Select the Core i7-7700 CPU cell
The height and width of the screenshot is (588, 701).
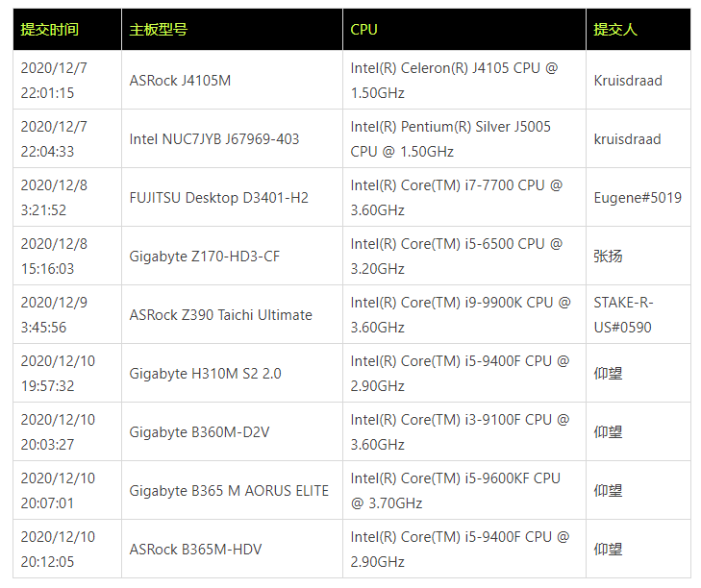click(x=464, y=197)
